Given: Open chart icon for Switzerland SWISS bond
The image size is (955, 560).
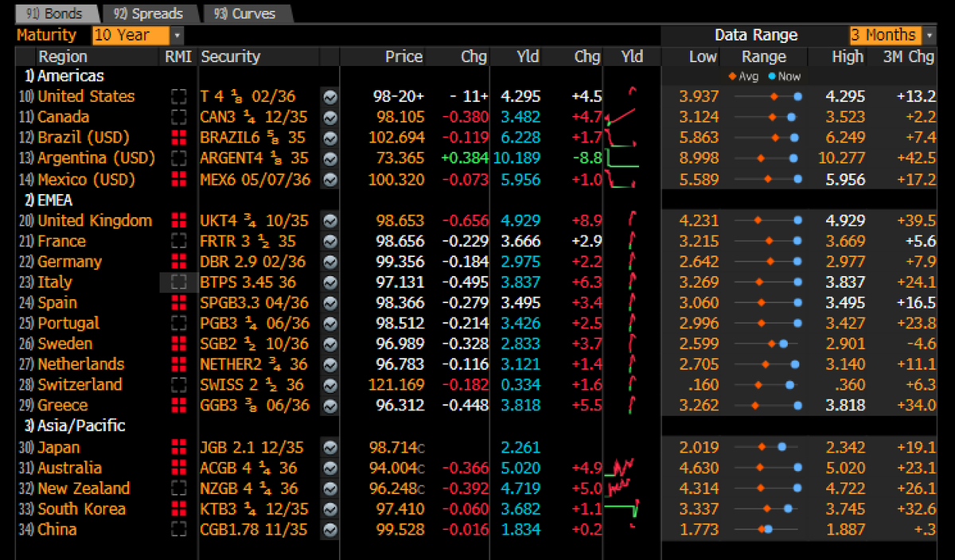Looking at the screenshot, I should [x=329, y=386].
